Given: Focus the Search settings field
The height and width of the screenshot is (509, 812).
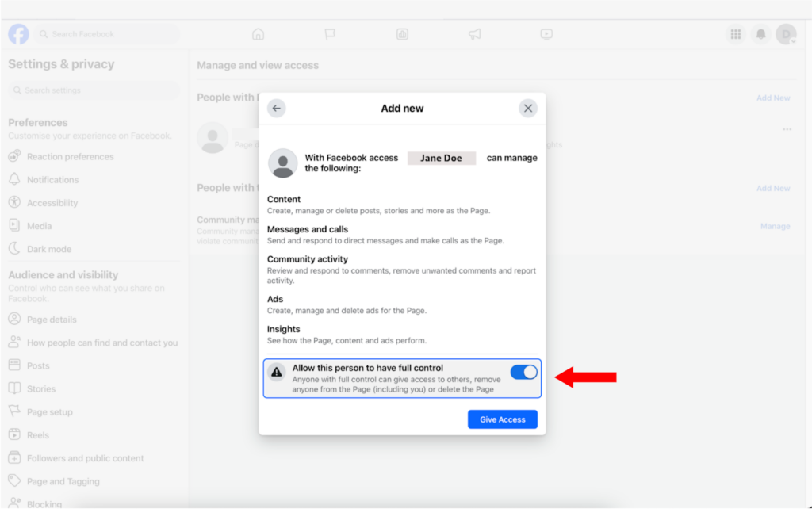Looking at the screenshot, I should [x=94, y=90].
